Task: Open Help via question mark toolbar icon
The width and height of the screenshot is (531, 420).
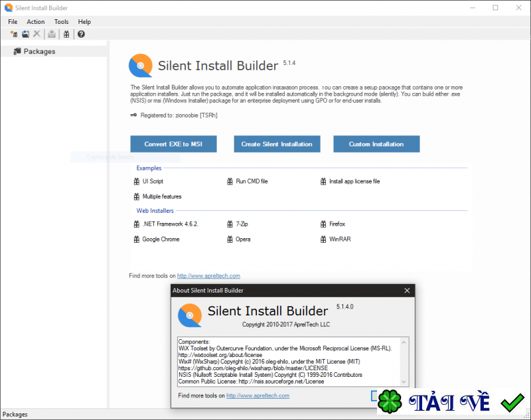Action: pyautogui.click(x=81, y=34)
